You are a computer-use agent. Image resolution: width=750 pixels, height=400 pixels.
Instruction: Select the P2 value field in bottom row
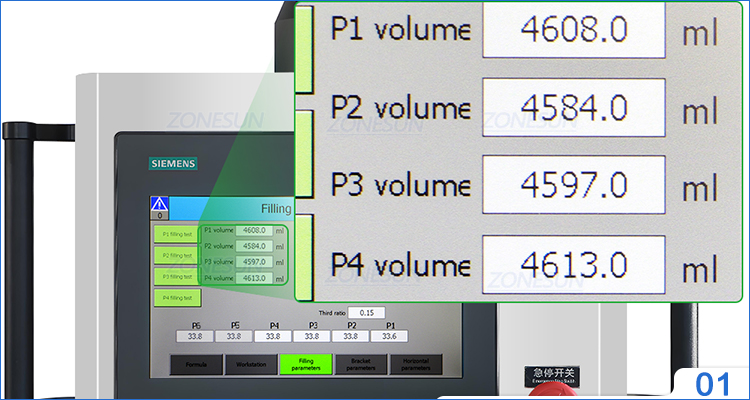click(x=352, y=337)
